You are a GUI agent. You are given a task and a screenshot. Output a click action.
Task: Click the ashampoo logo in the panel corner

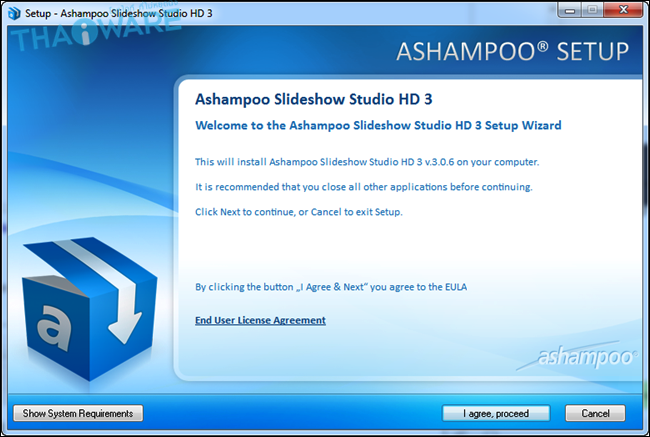click(x=578, y=357)
